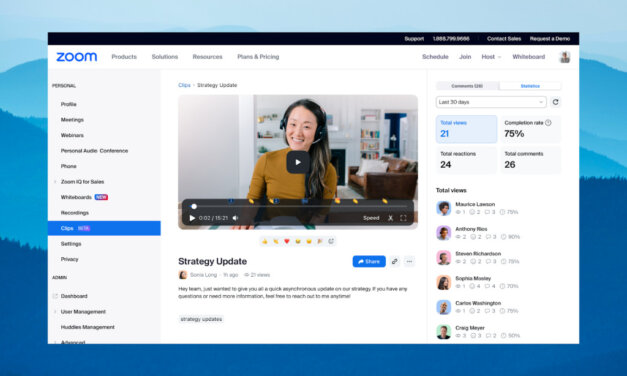Switch to the Comments tab
The width and height of the screenshot is (627, 376).
467,86
